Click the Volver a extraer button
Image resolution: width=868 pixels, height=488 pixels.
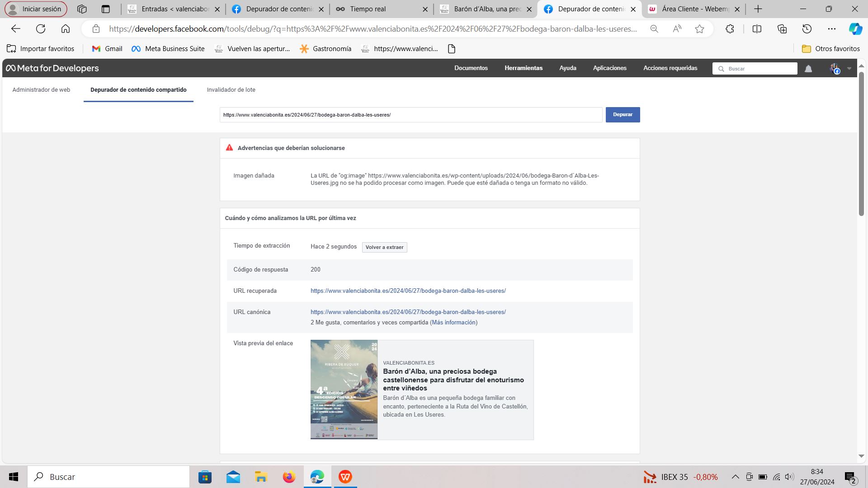(x=384, y=247)
